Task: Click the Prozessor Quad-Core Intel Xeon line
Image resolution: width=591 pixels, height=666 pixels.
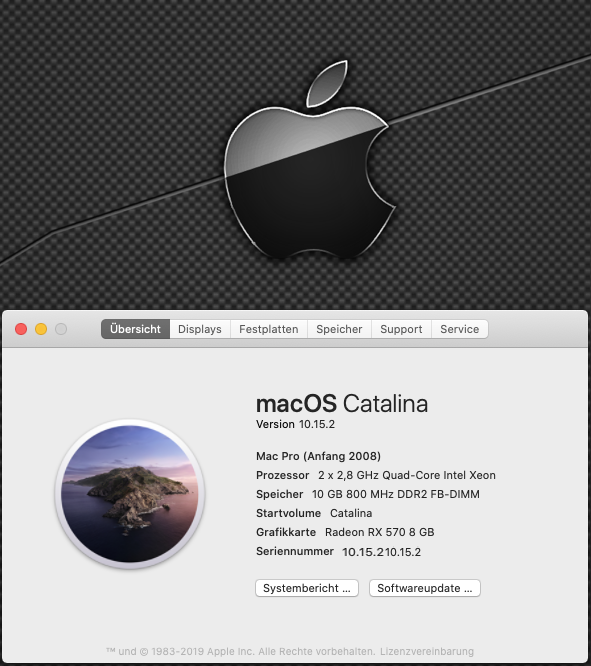Action: [x=376, y=475]
